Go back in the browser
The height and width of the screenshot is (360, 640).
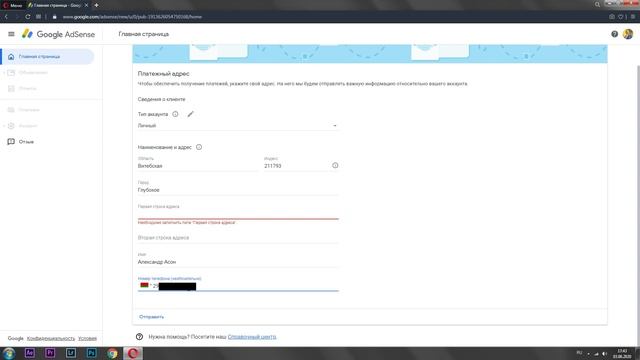(6, 17)
